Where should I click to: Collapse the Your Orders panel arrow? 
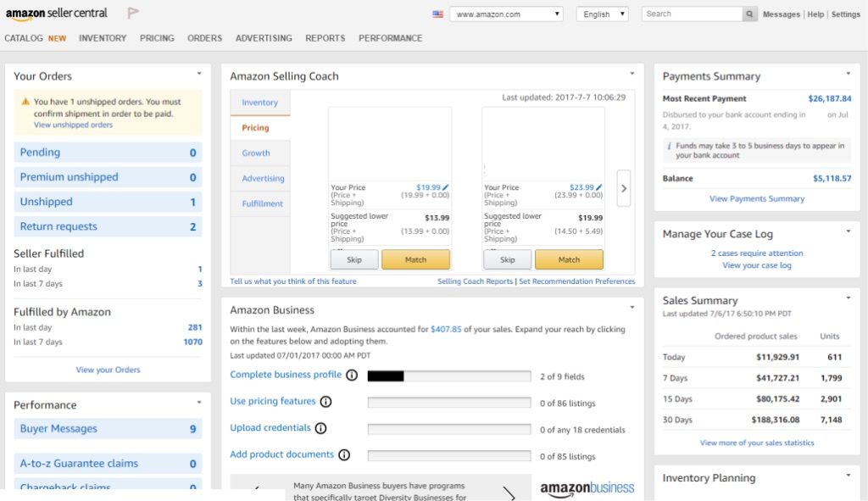pos(199,74)
